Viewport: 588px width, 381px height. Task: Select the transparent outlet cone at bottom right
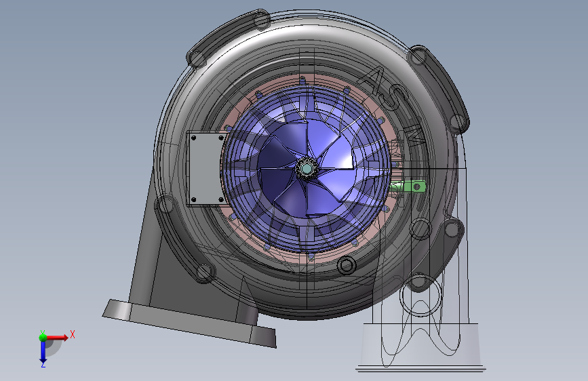point(420,347)
